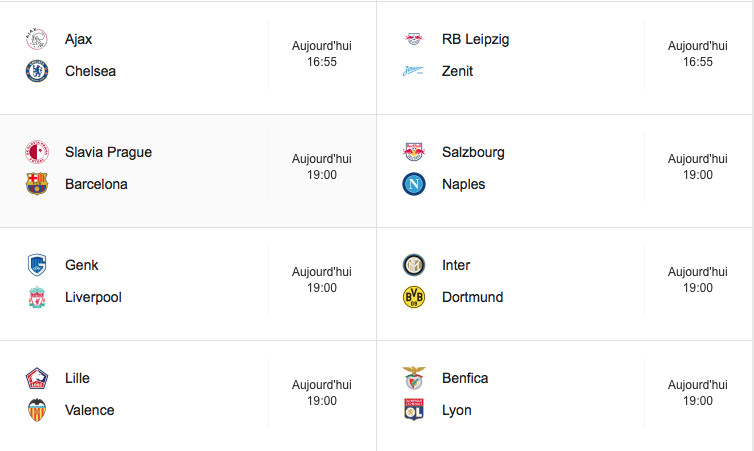
Task: Click the Lille club crest
Action: (x=36, y=378)
